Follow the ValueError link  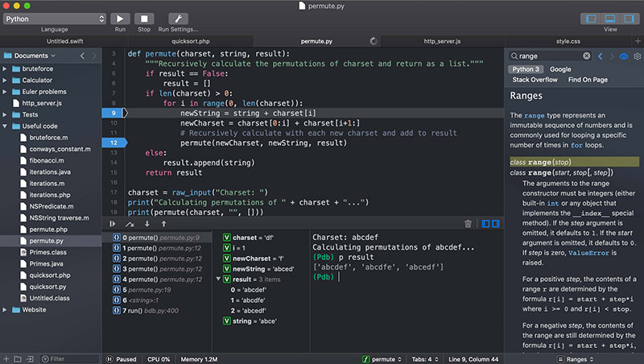point(588,253)
